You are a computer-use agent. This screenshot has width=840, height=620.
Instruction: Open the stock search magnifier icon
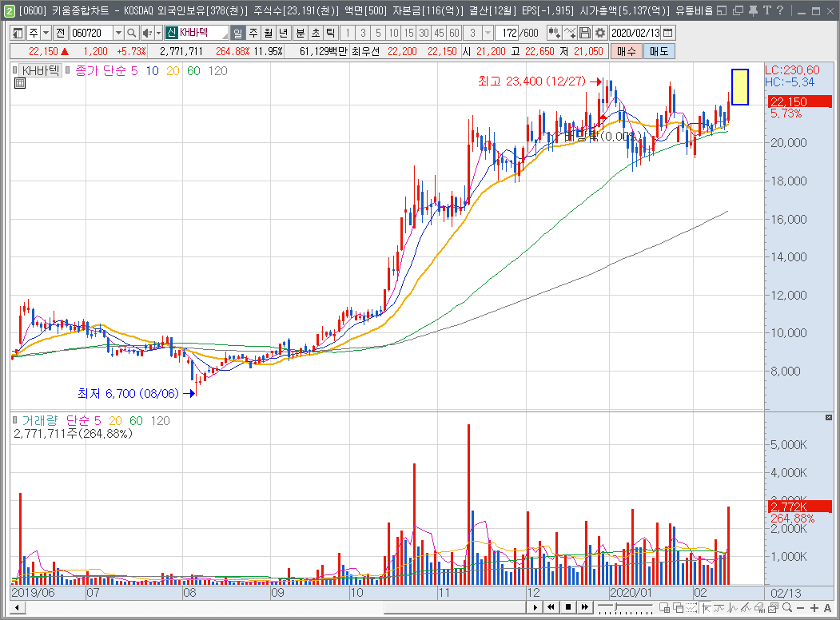[131, 34]
